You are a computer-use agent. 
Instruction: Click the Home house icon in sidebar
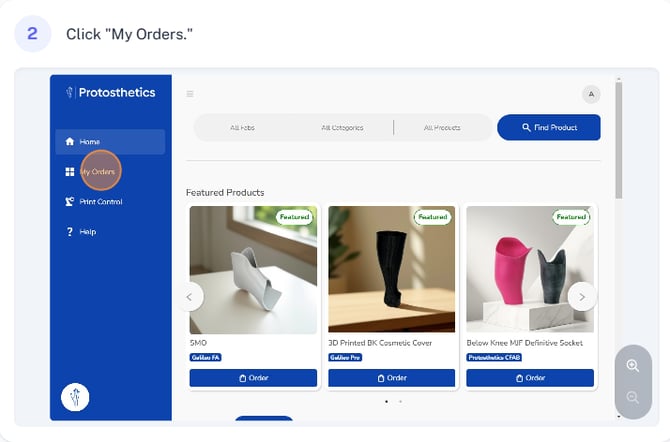pos(70,141)
